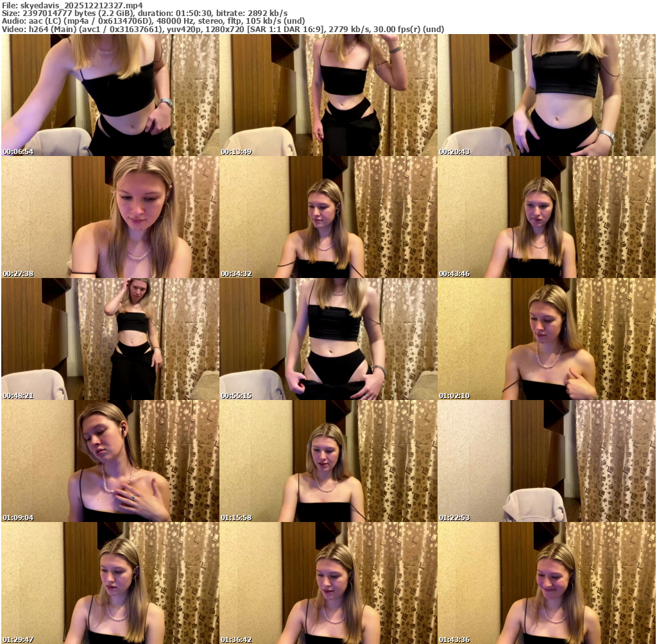
Task: Select thumbnail at timestamp 00:20:43
Action: tap(547, 95)
